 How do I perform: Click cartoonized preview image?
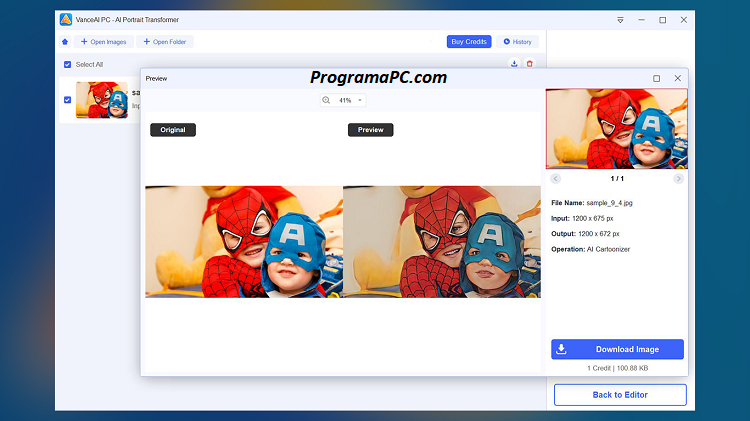coord(442,242)
